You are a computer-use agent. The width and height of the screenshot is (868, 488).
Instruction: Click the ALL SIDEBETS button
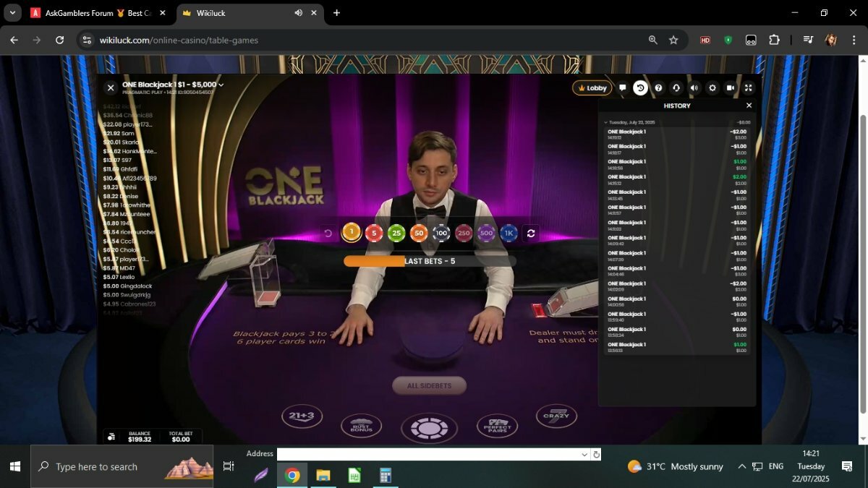tap(429, 385)
